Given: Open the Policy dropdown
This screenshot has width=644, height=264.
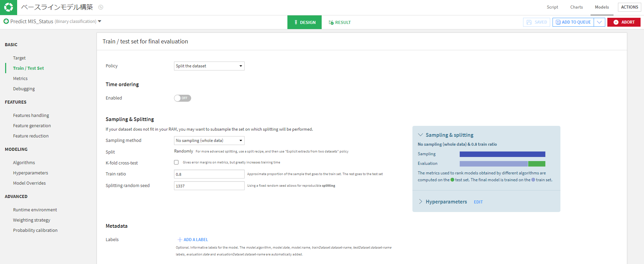Looking at the screenshot, I should click(209, 66).
